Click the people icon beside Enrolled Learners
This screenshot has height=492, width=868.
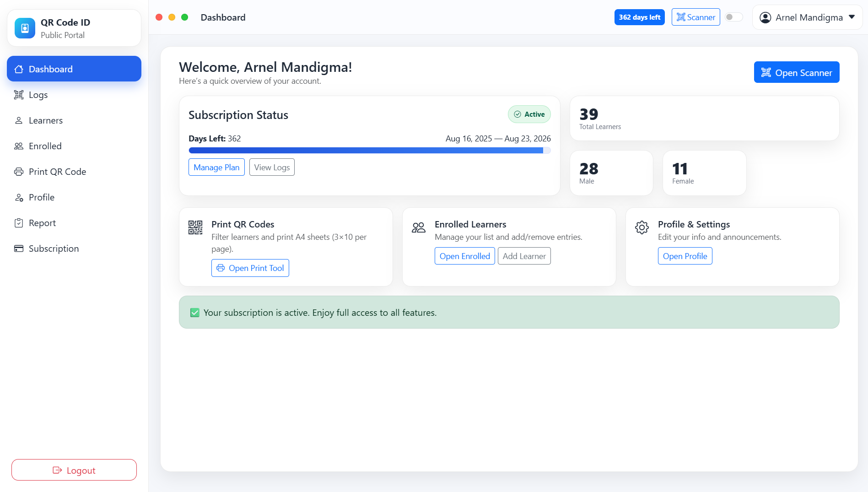(418, 227)
